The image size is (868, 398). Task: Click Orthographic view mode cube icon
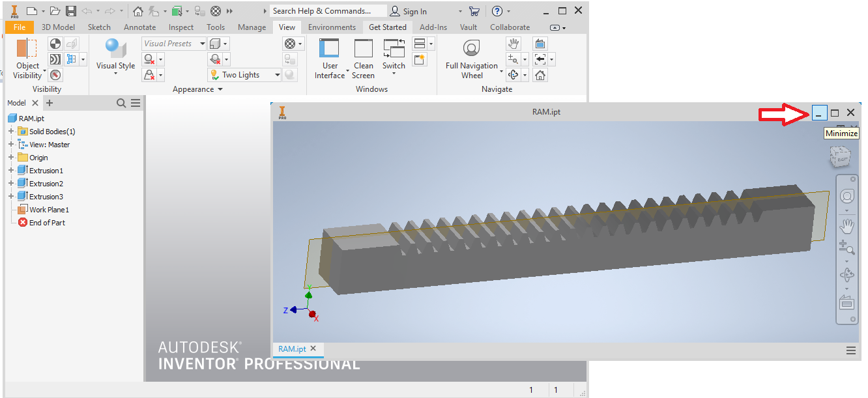point(215,44)
